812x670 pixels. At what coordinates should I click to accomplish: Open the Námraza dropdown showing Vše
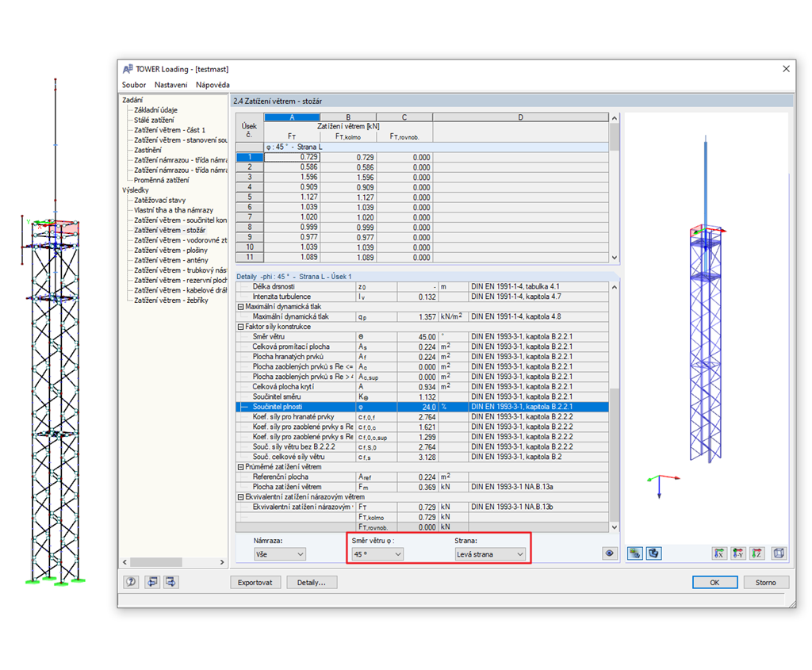point(280,553)
